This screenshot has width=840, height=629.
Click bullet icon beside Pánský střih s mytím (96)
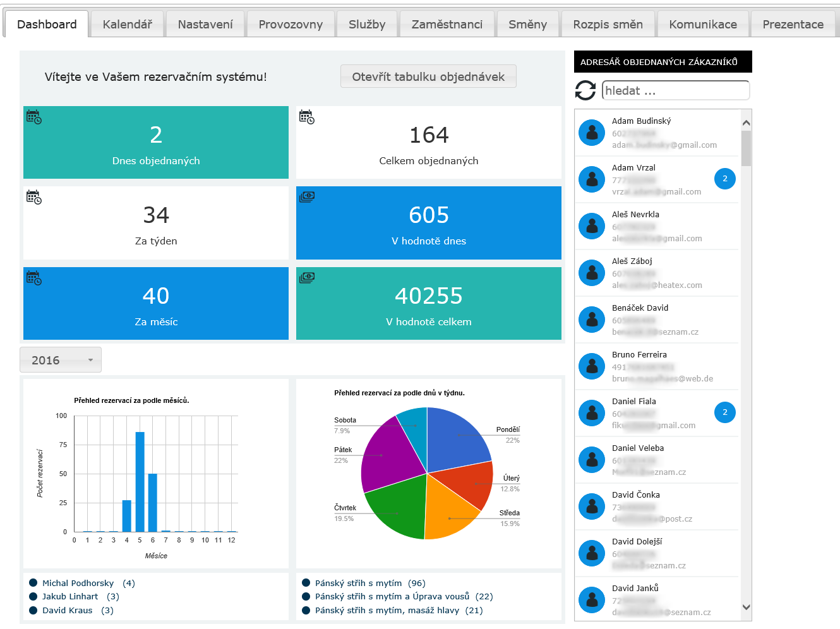click(x=306, y=583)
